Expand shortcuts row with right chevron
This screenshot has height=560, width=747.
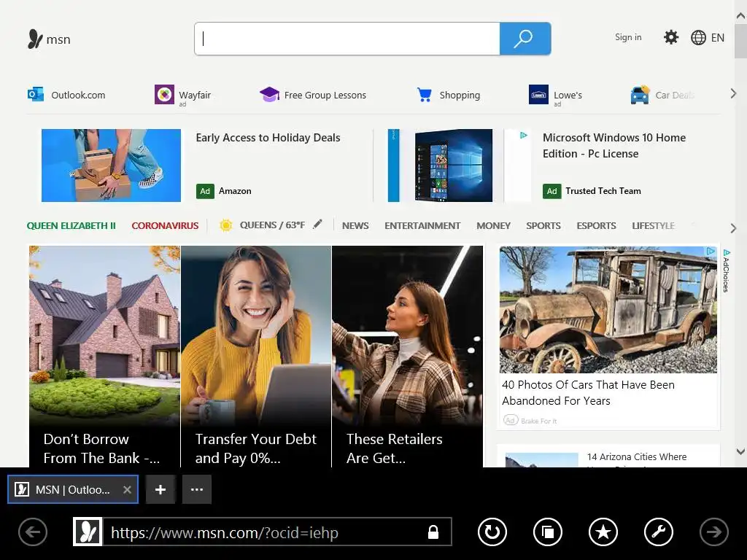733,94
